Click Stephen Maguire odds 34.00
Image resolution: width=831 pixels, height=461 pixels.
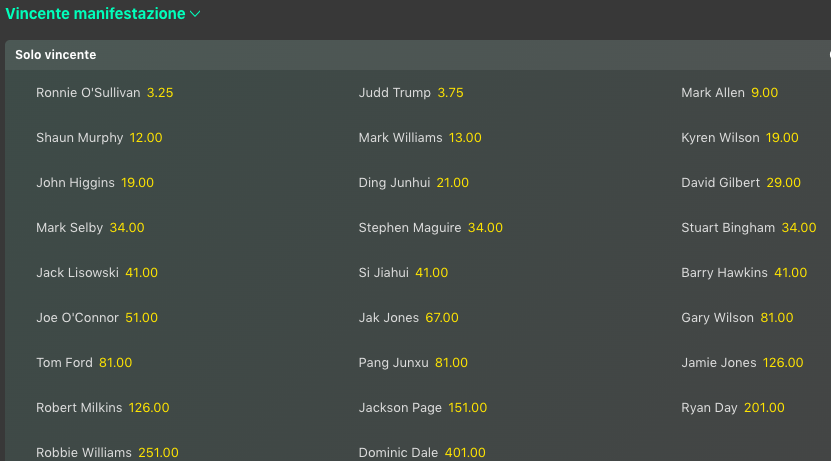(x=485, y=228)
